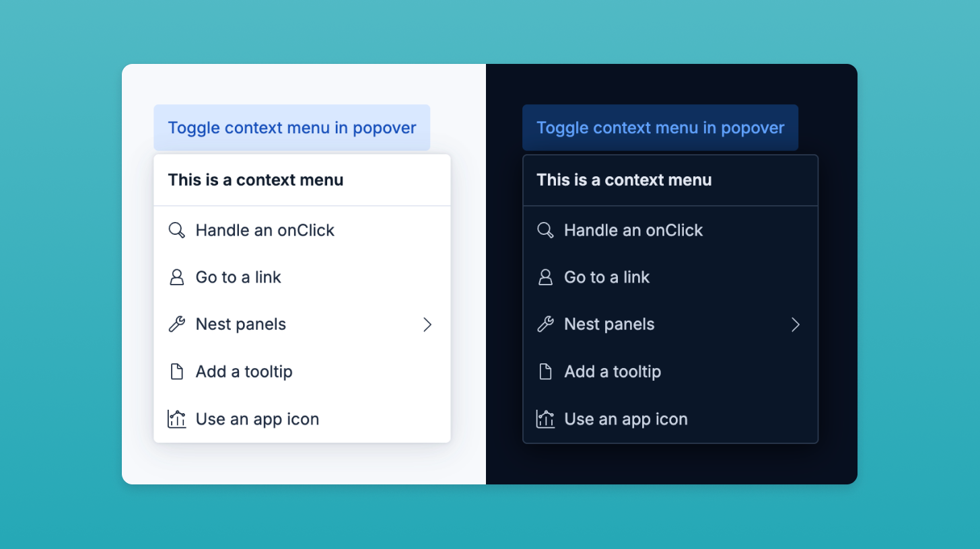Click the context menu header text
Viewport: 980px width, 549px height.
255,180
